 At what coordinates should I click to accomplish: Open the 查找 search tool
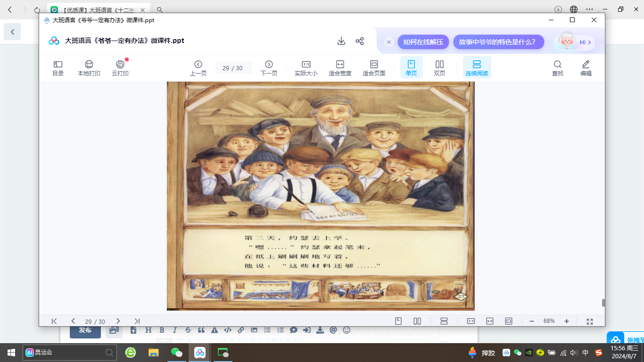click(x=558, y=68)
